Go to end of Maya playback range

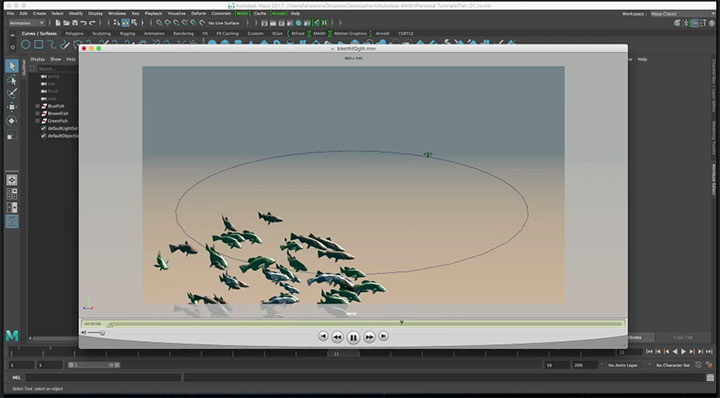tap(709, 352)
